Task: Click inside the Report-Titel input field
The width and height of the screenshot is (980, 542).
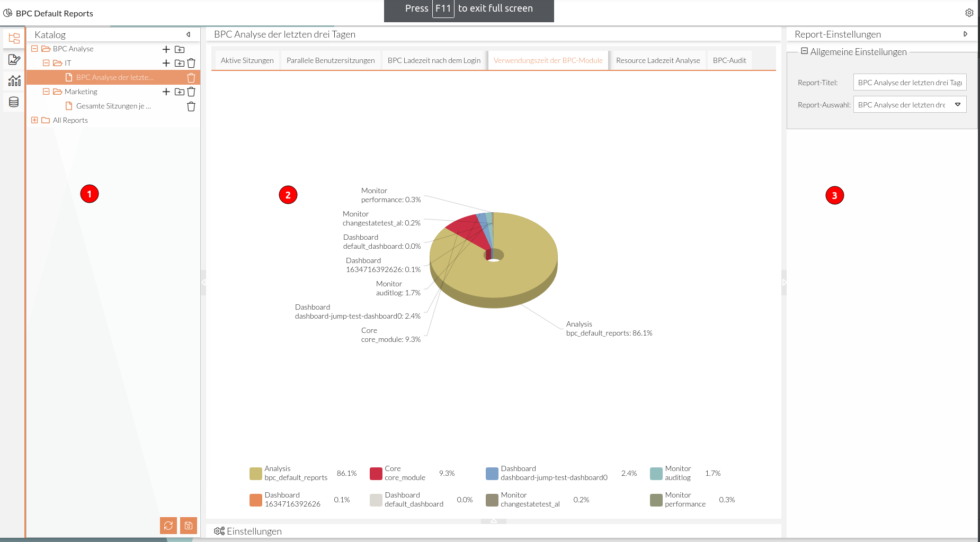Action: tap(910, 82)
